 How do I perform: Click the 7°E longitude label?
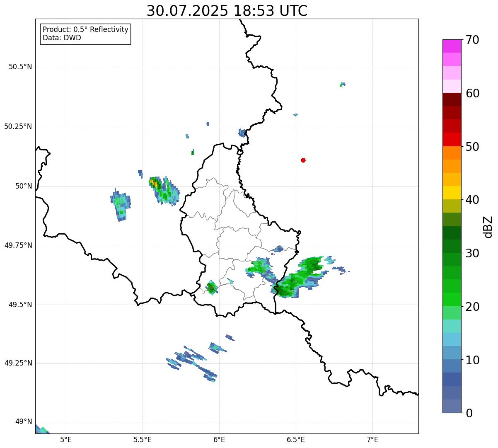point(372,440)
